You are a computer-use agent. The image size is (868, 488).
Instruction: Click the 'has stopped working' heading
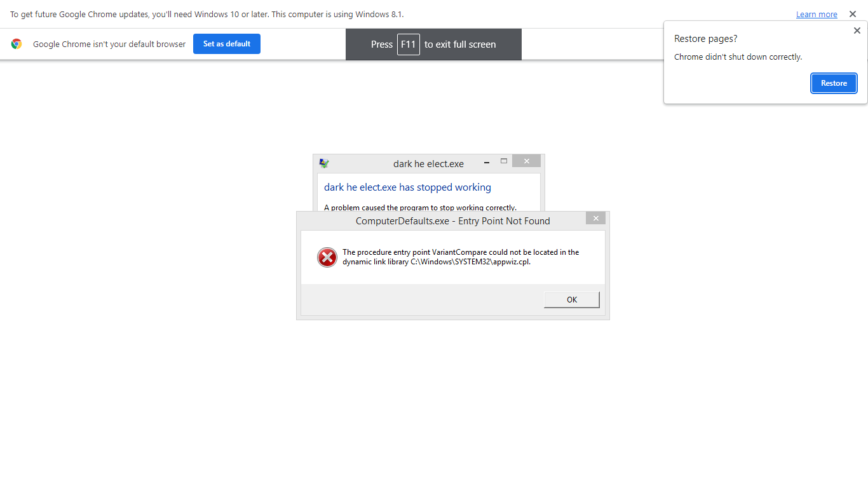(x=407, y=187)
